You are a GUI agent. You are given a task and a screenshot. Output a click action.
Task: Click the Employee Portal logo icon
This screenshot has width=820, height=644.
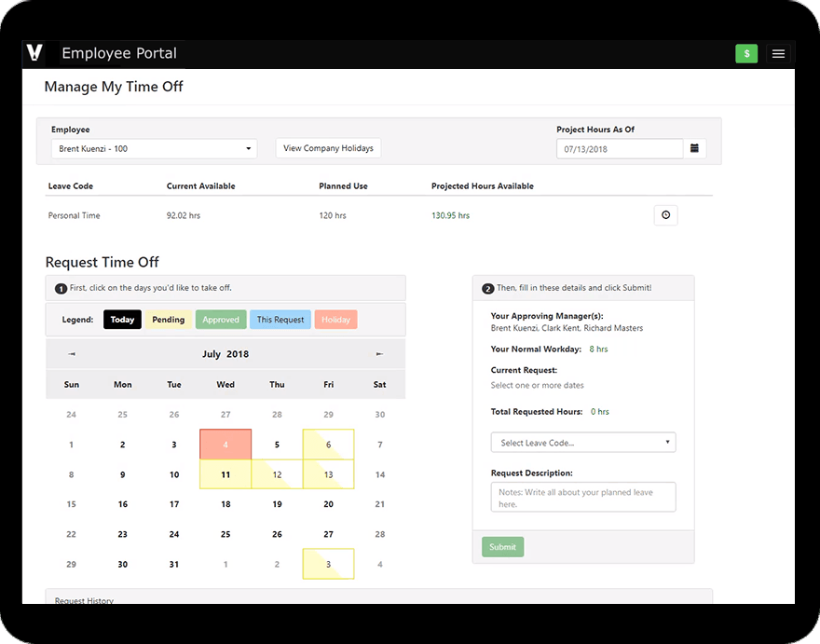pos(35,53)
